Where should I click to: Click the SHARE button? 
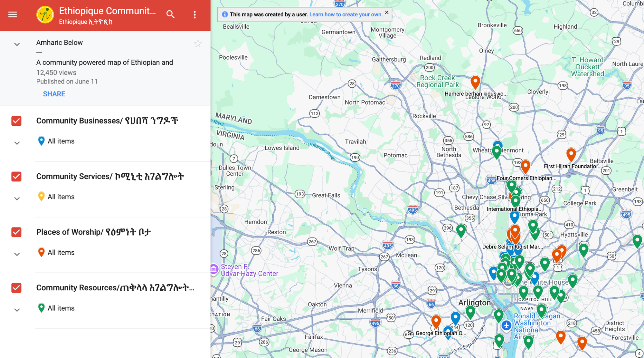pos(54,94)
